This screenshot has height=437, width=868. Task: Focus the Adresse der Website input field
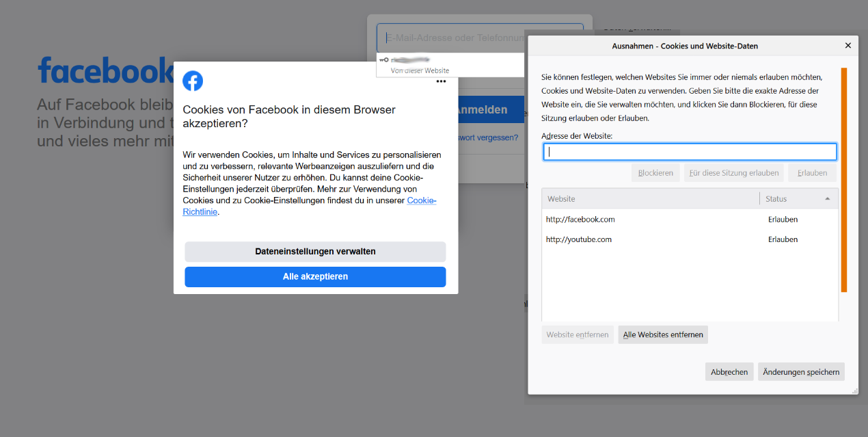point(690,152)
